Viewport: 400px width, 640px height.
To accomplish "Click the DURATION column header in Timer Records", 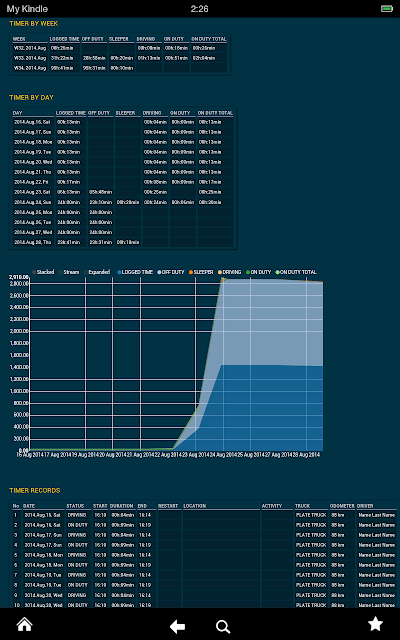I will (x=122, y=506).
